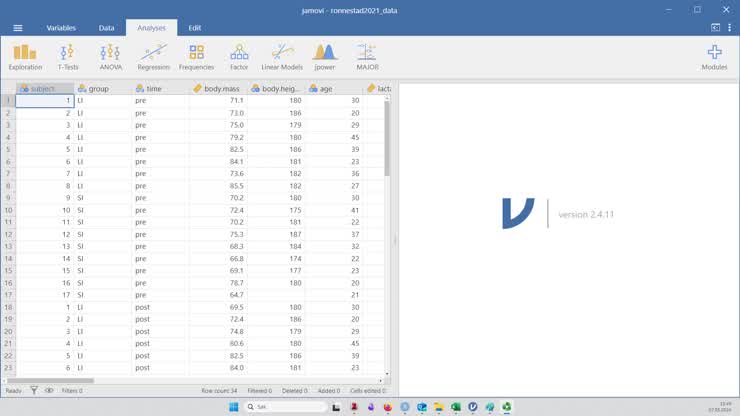
Task: Toggle the row filter funnel icon
Action: point(33,391)
